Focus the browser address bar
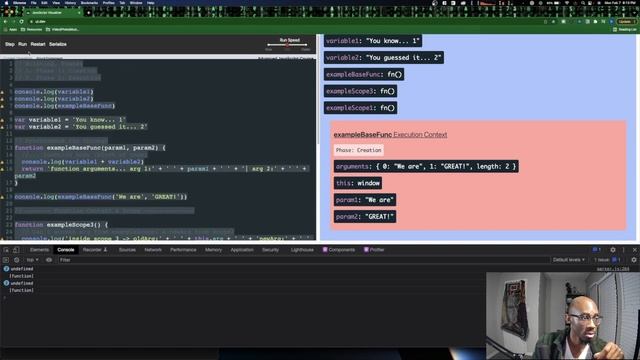The height and width of the screenshot is (360, 640). coord(286,22)
